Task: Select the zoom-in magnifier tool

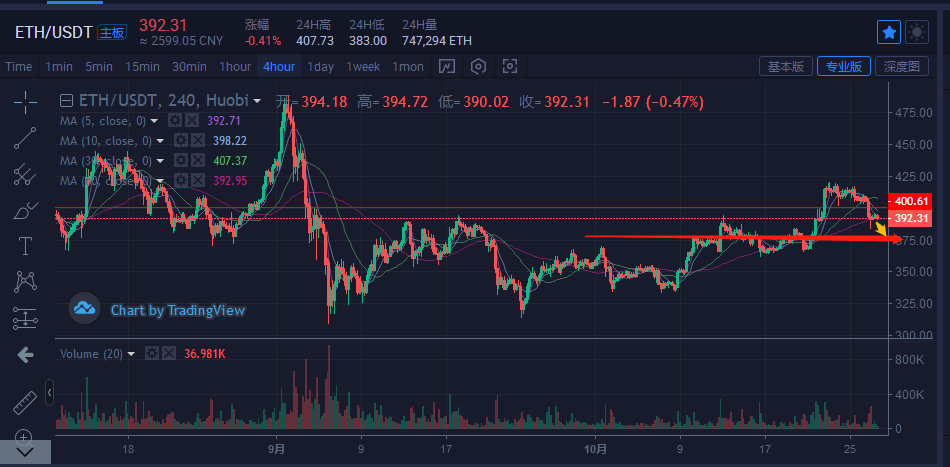Action: [x=23, y=436]
